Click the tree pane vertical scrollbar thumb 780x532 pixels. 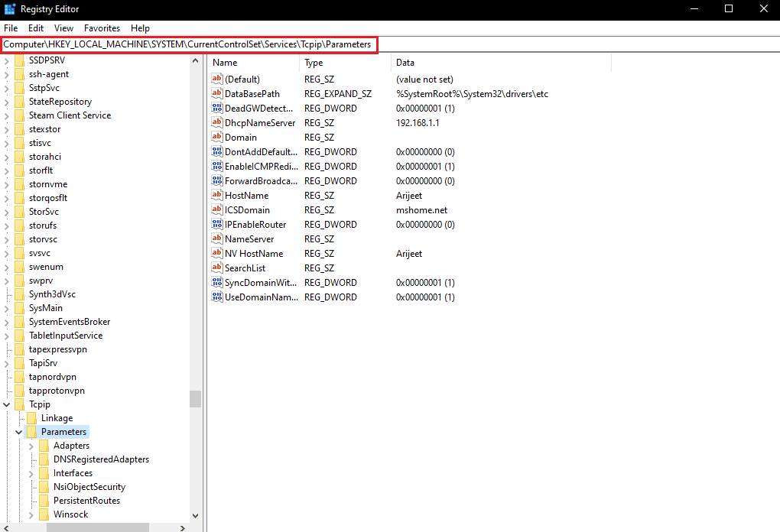[196, 399]
